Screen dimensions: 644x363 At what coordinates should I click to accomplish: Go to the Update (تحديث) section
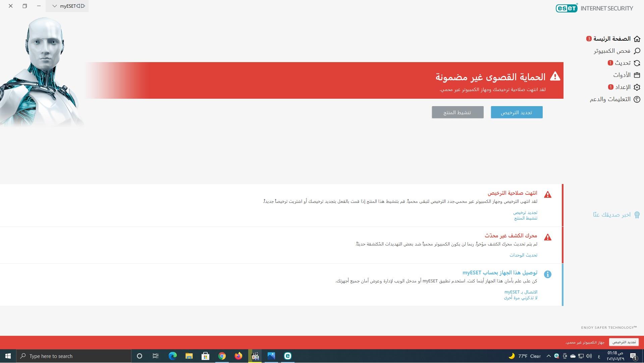coord(624,63)
